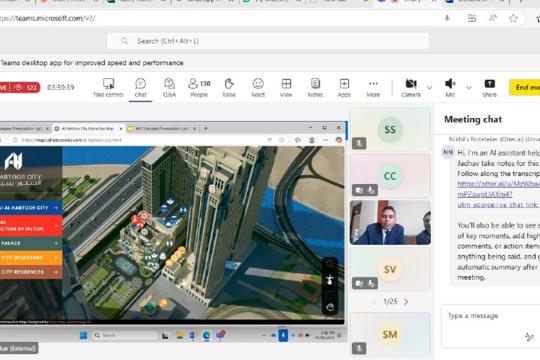540x360 pixels.
Task: Click the split screen icon in address bar
Action: pyautogui.click(x=472, y=18)
